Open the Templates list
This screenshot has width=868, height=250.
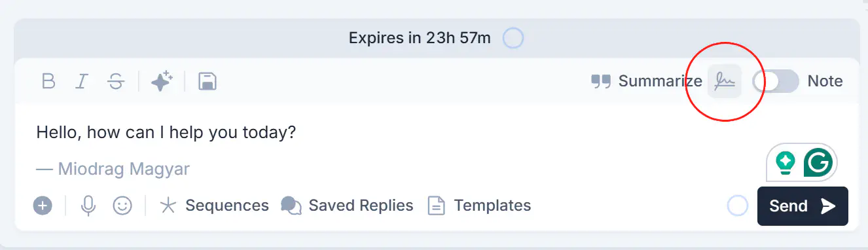pos(479,206)
